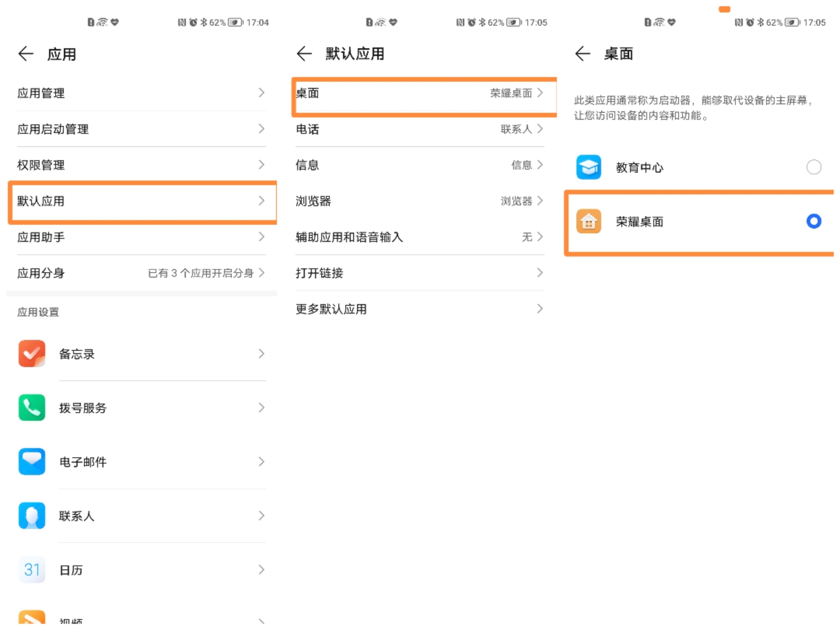Open the blue 电子邮件 envelope icon

click(32, 462)
